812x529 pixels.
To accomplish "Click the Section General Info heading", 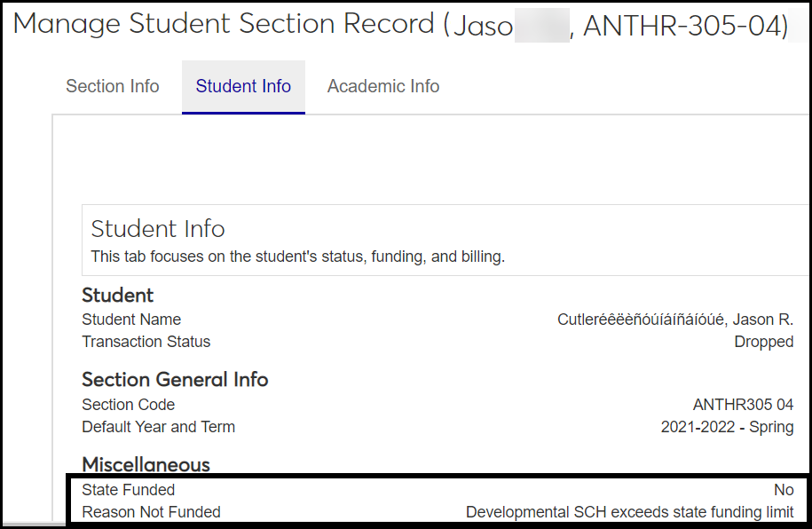I will (175, 379).
